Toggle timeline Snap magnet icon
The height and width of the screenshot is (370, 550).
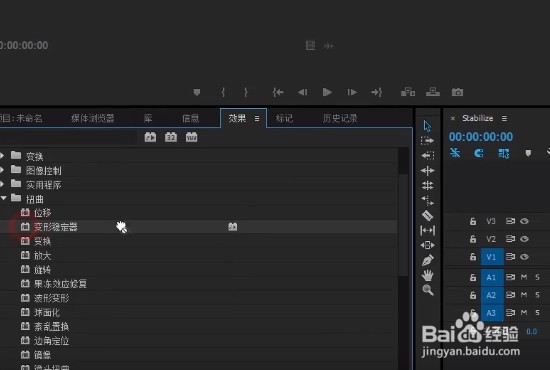tap(479, 153)
